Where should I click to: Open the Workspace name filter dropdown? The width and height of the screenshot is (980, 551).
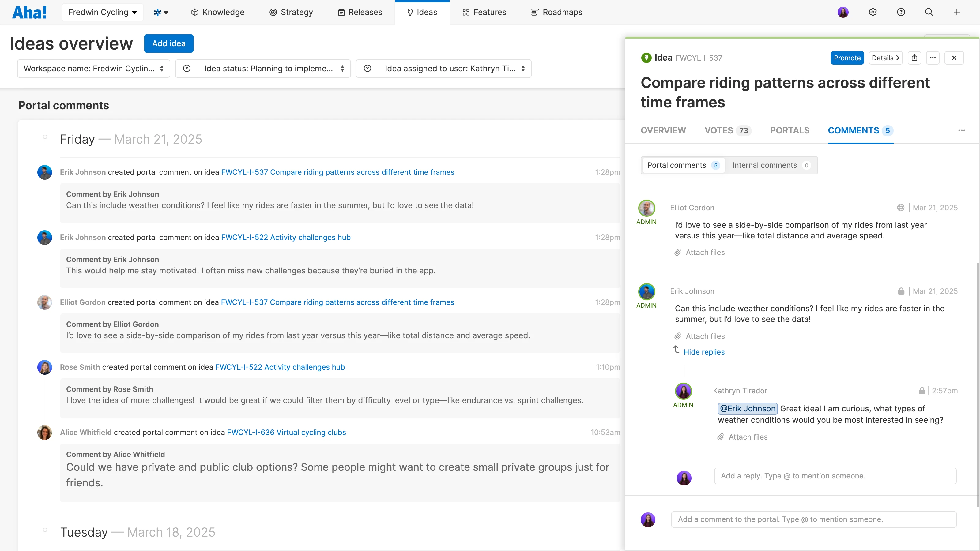click(x=94, y=69)
